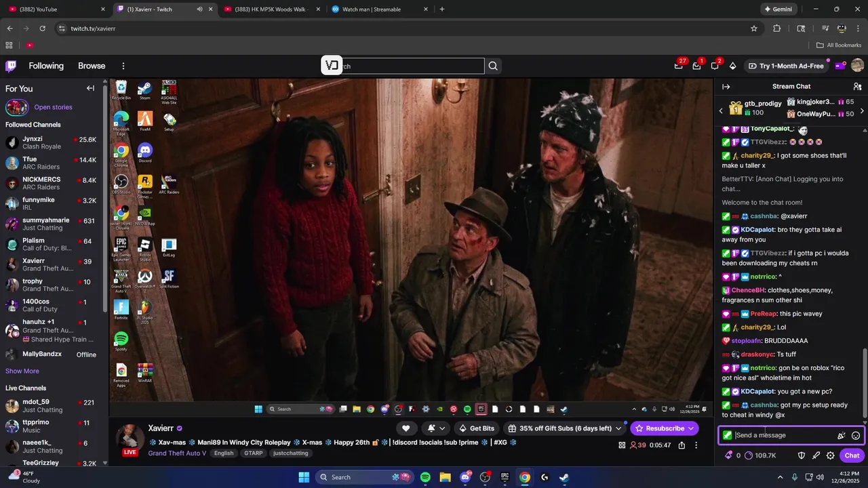Collapse the Stream Chat panel
Screen dimensions: 868x488
click(x=726, y=87)
